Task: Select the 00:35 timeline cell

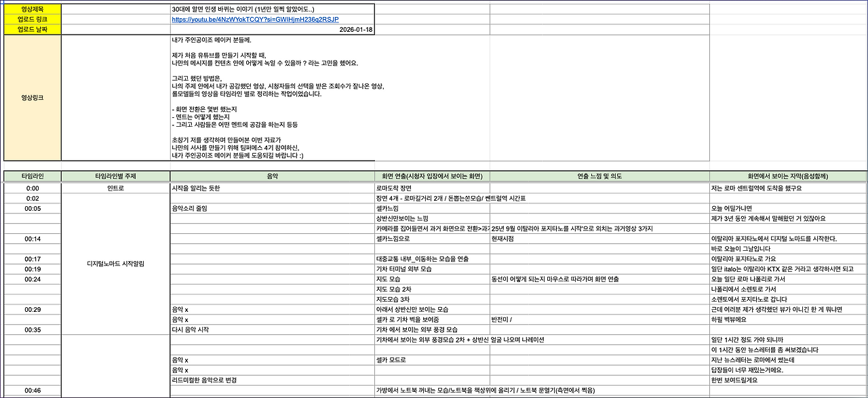Action: point(32,330)
